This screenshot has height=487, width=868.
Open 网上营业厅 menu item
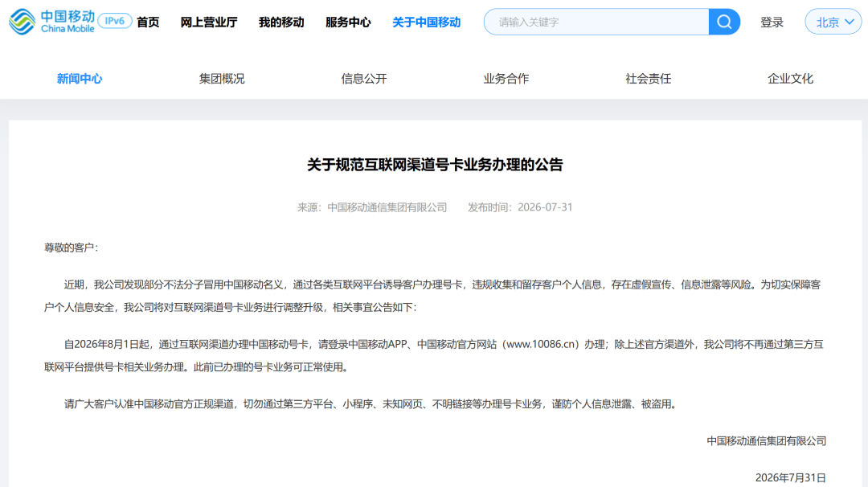(209, 23)
